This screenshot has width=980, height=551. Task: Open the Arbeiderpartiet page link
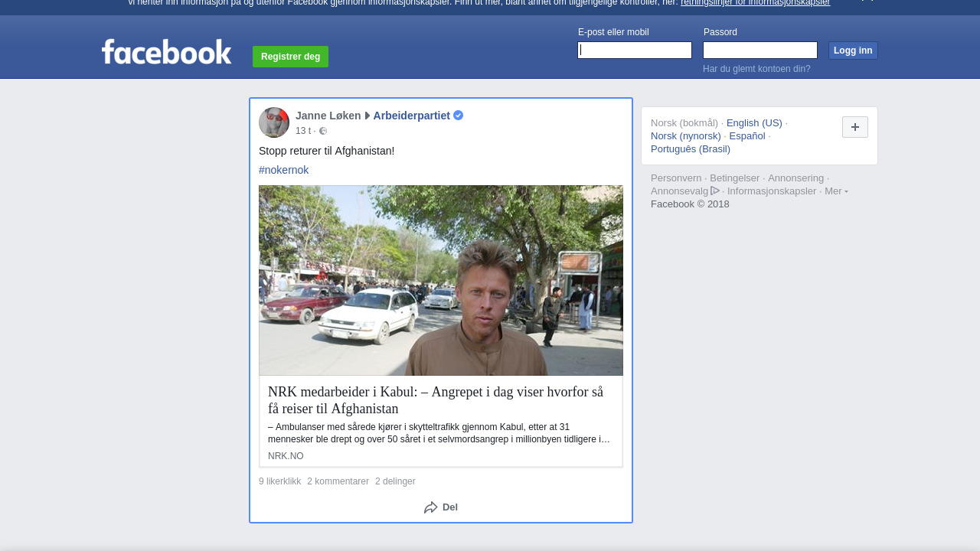tap(411, 116)
